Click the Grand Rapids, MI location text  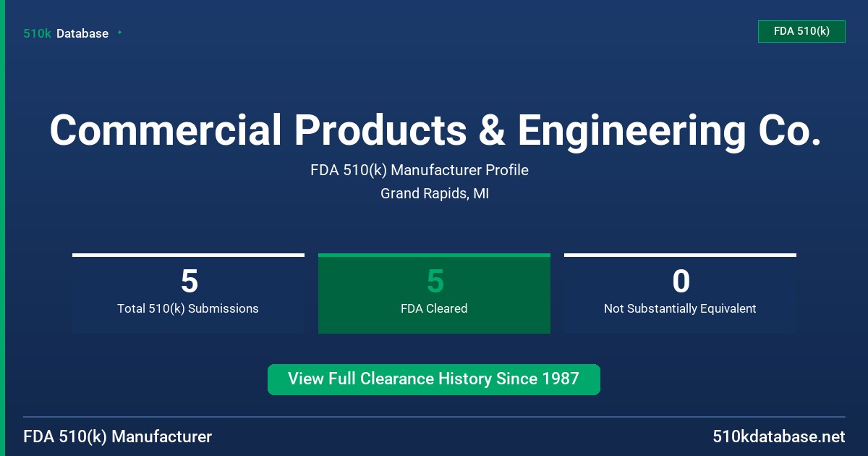point(435,194)
